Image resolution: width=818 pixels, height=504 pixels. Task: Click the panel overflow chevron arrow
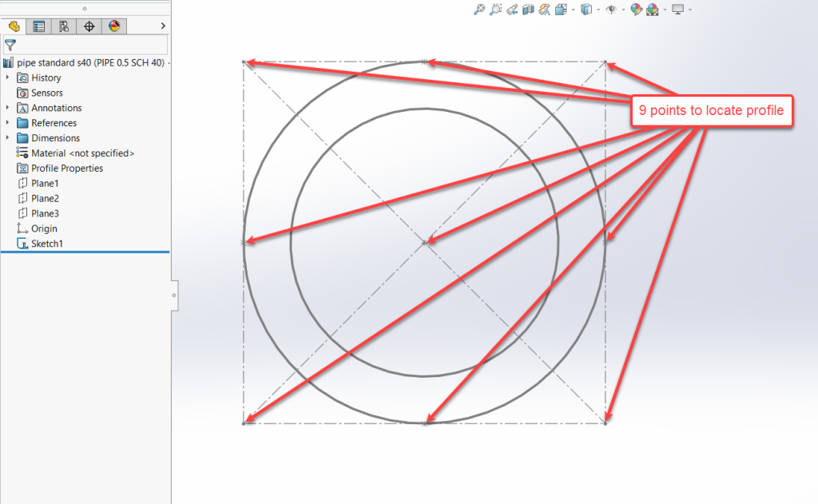click(161, 26)
